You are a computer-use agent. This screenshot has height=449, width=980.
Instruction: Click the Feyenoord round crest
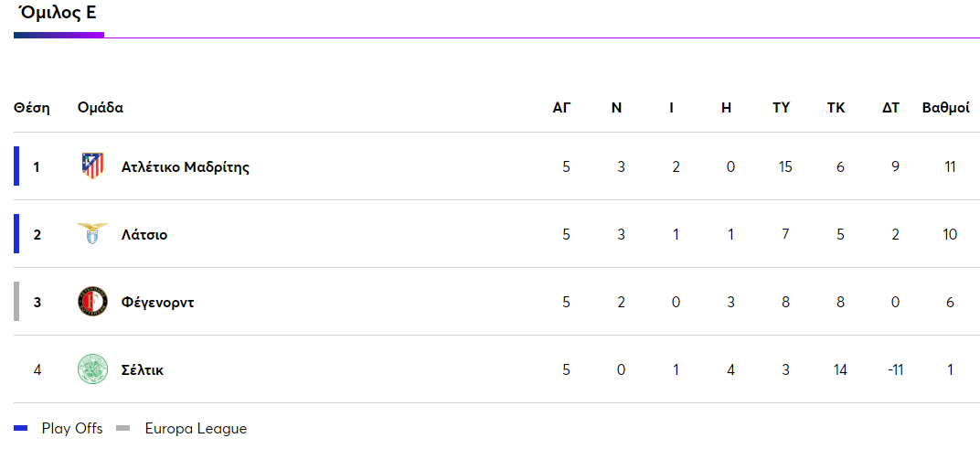click(92, 302)
